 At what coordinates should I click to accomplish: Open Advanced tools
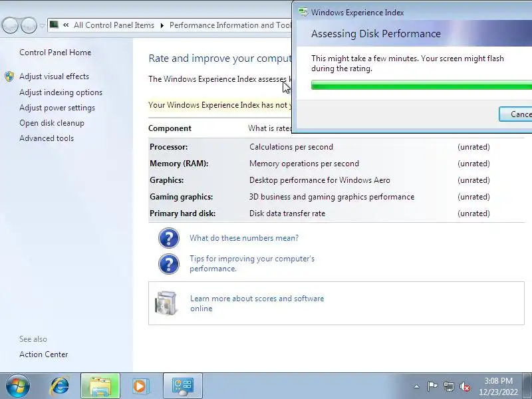click(47, 138)
